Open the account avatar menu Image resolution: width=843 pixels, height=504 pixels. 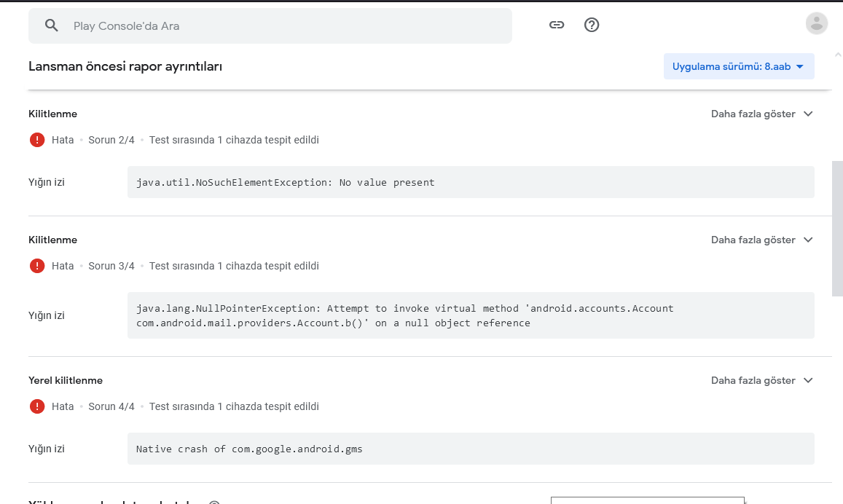tap(816, 23)
